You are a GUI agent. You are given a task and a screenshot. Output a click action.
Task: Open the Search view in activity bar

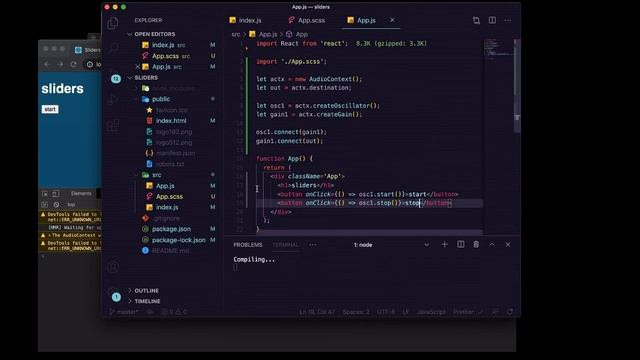113,48
